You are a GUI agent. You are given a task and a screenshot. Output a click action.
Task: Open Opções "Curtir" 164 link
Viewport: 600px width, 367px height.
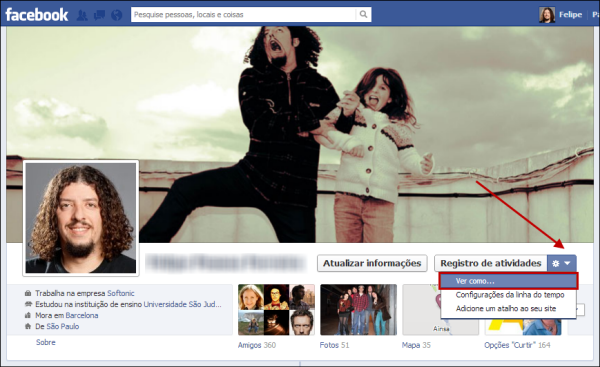click(517, 345)
